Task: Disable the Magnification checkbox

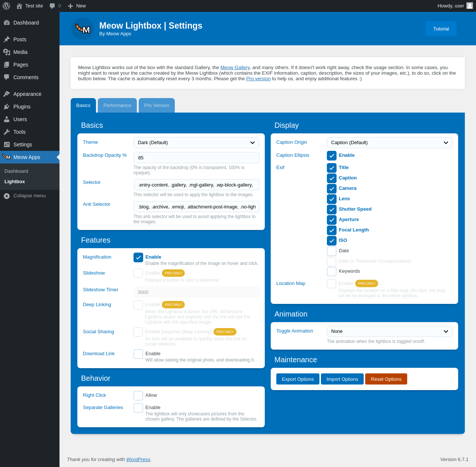Action: 138,257
